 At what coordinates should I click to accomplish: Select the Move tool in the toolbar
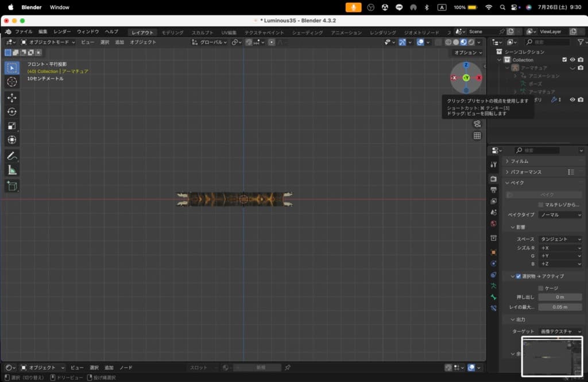click(12, 98)
